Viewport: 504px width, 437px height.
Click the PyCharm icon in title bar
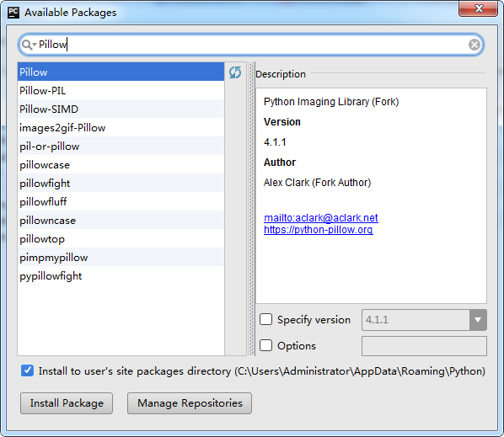13,13
